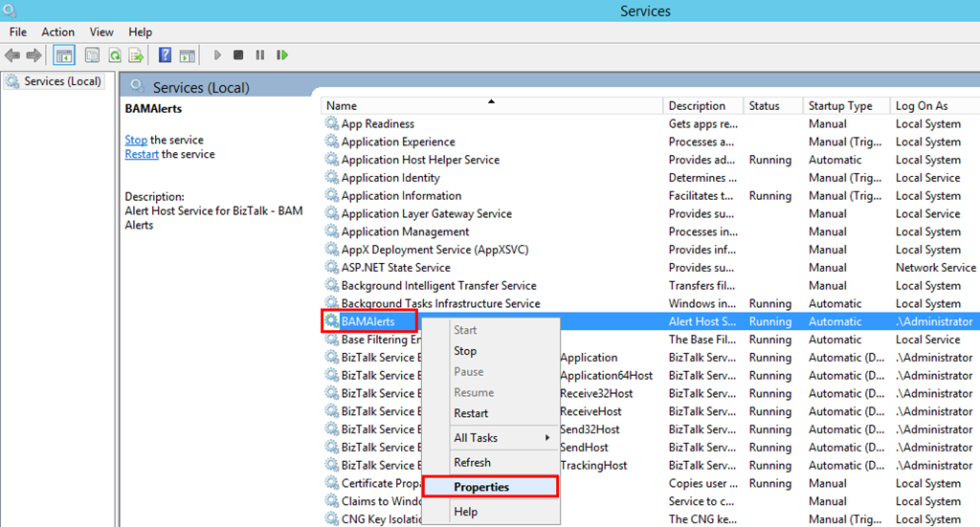Choose Properties from the context menu
This screenshot has height=527, width=980.
click(481, 487)
